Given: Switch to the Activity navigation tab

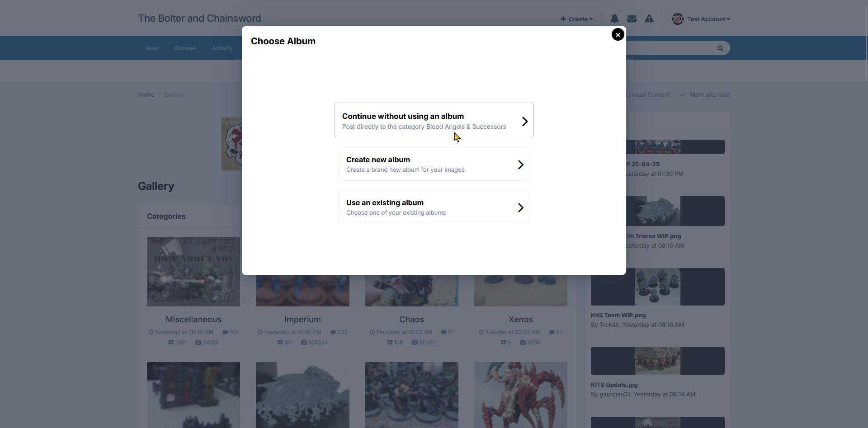Looking at the screenshot, I should 222,48.
